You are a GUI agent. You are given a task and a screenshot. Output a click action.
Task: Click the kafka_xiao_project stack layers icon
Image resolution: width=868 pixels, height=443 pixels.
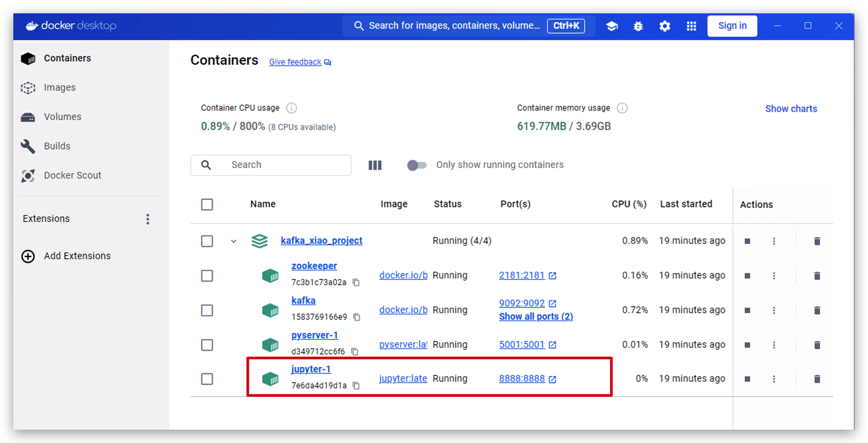tap(260, 241)
